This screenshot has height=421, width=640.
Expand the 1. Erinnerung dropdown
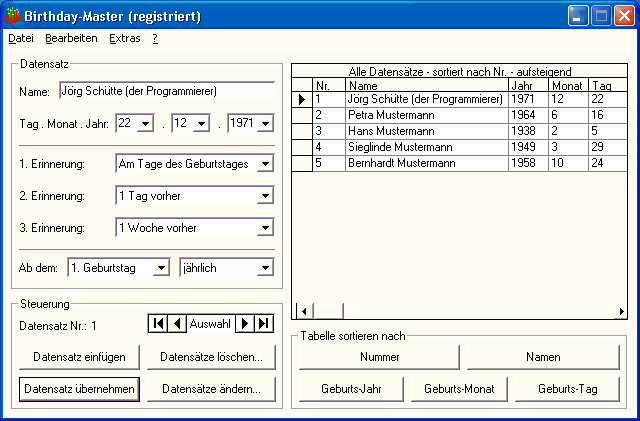tap(265, 164)
